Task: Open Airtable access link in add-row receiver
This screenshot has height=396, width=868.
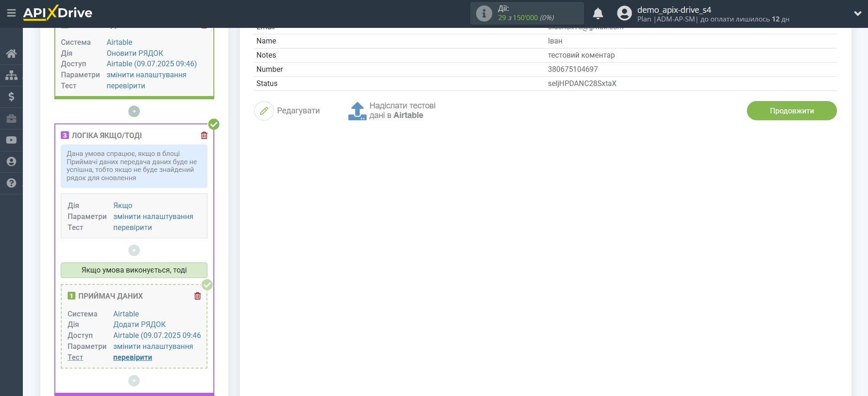Action: point(157,335)
